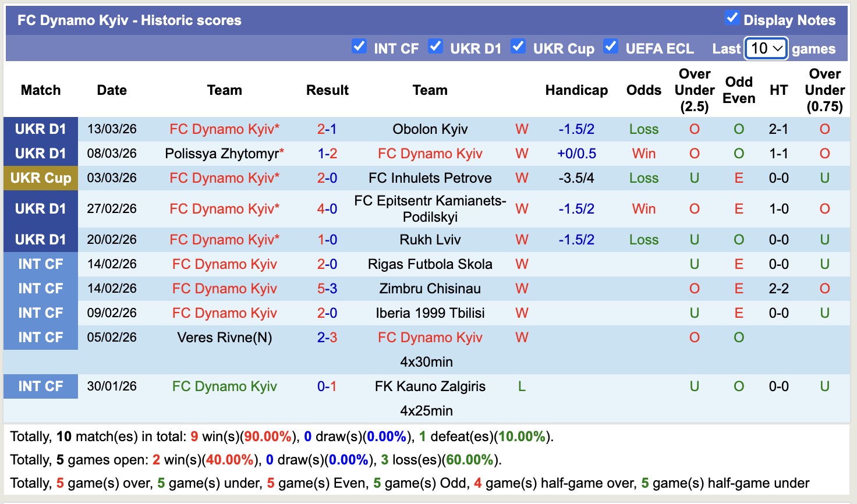
Task: Click the Obolon Kyiv team name
Action: [x=430, y=129]
